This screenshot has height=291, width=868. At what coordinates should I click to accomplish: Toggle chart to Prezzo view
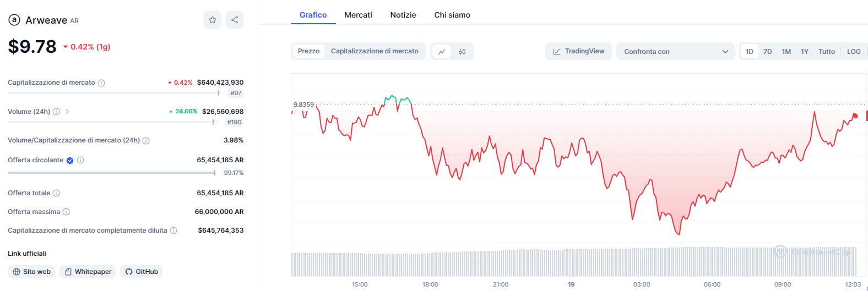pos(308,51)
